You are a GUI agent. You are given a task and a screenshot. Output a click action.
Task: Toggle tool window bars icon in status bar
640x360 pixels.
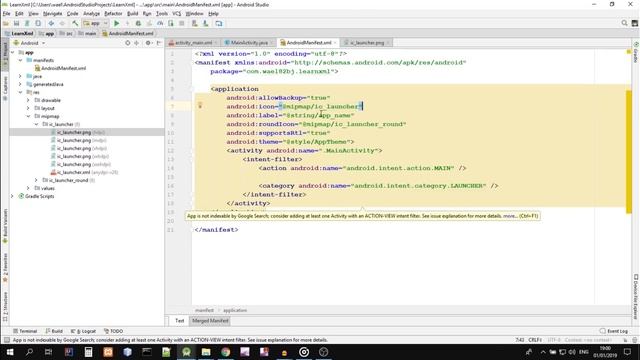coord(6,340)
